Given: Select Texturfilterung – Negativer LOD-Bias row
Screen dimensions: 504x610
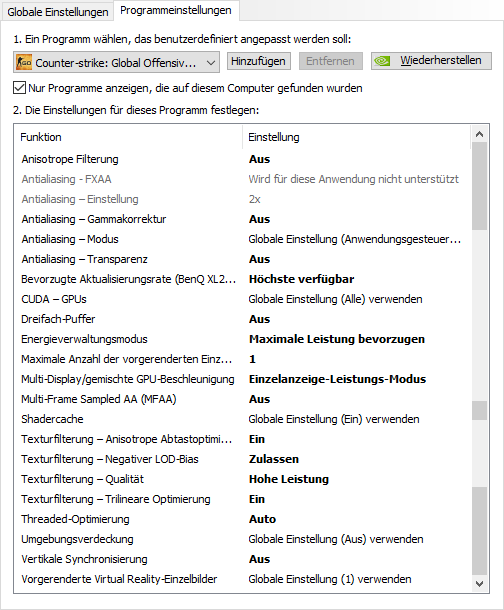Looking at the screenshot, I should pos(242,459).
